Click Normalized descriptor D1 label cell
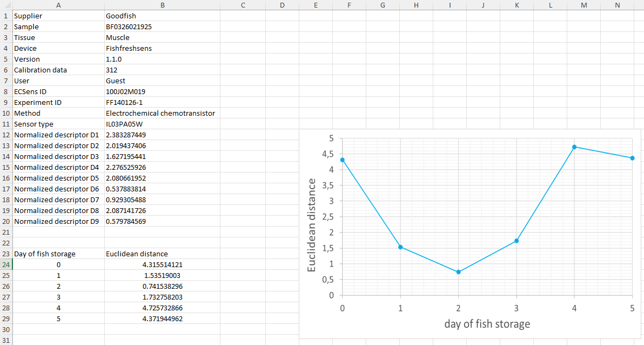The width and height of the screenshot is (644, 345). coord(58,135)
